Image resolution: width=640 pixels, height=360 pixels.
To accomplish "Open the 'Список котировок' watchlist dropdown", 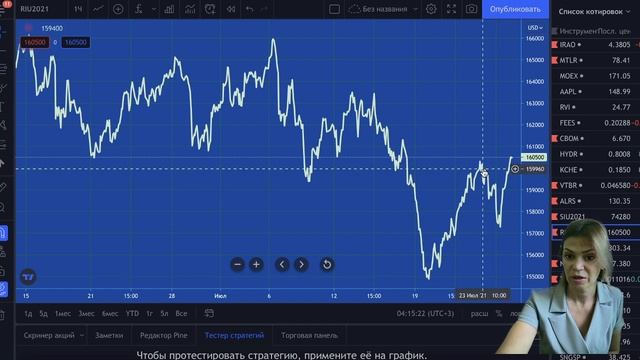I will 594,11.
